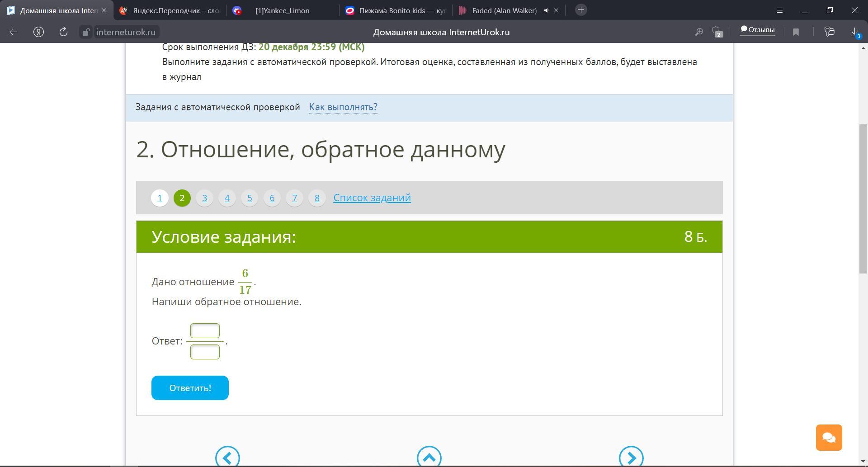Image resolution: width=868 pixels, height=467 pixels.
Task: Jump to the top with the up arrow circle
Action: coord(429,457)
